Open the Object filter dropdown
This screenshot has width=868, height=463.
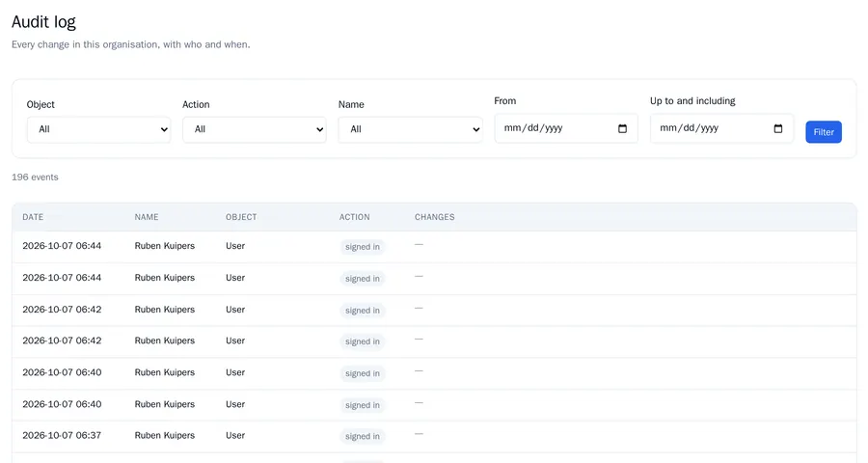click(x=98, y=129)
